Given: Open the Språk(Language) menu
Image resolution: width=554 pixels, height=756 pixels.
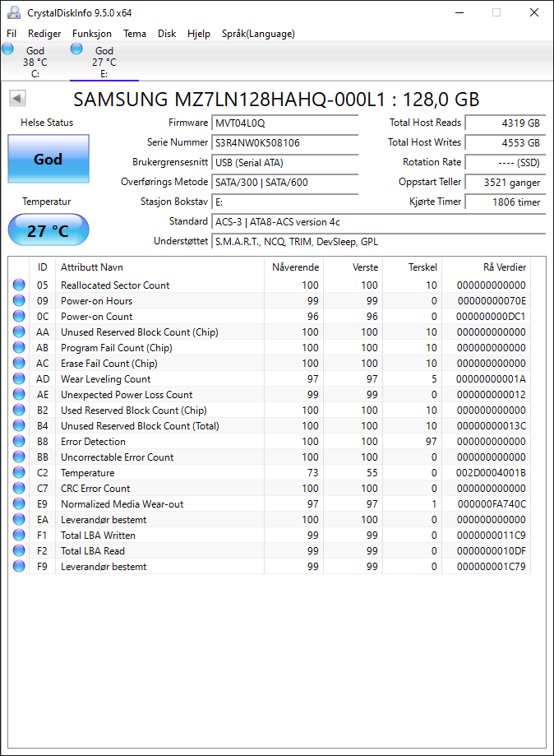Looking at the screenshot, I should [x=258, y=34].
